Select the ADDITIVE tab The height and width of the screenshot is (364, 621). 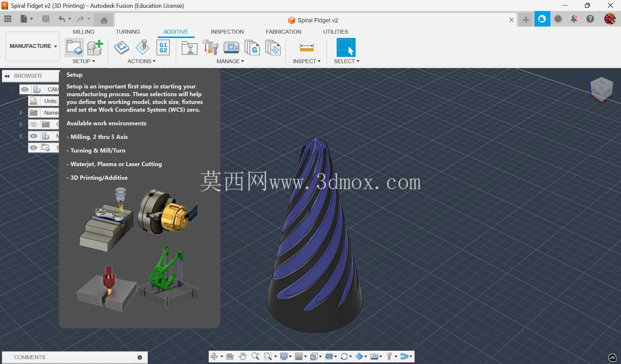point(176,32)
